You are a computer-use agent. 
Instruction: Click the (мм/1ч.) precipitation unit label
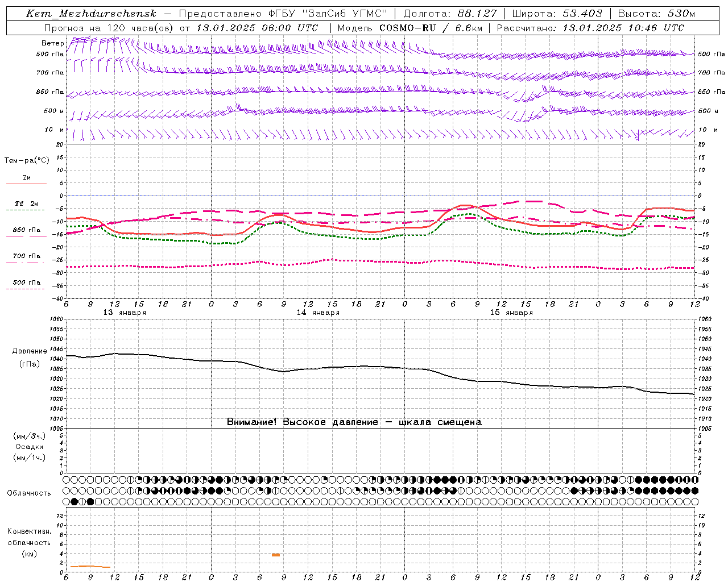tap(30, 458)
